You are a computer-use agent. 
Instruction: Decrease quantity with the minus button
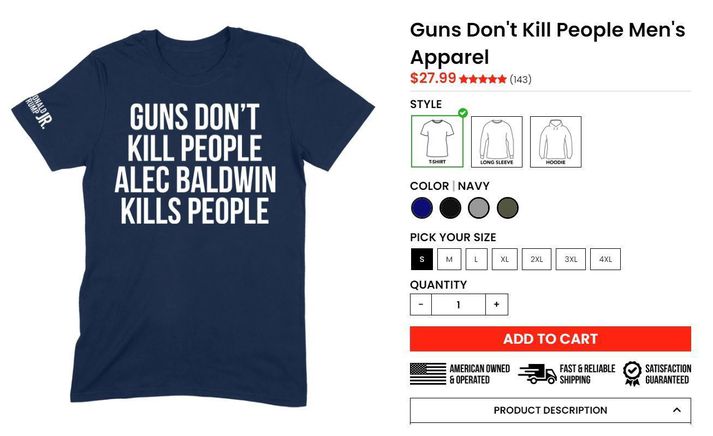tap(421, 305)
